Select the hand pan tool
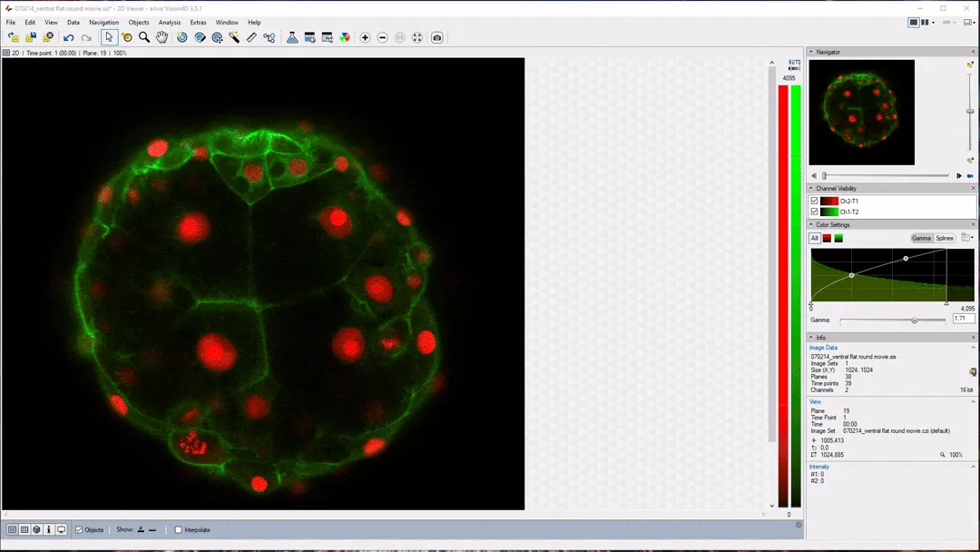The width and height of the screenshot is (980, 552). pyautogui.click(x=162, y=37)
